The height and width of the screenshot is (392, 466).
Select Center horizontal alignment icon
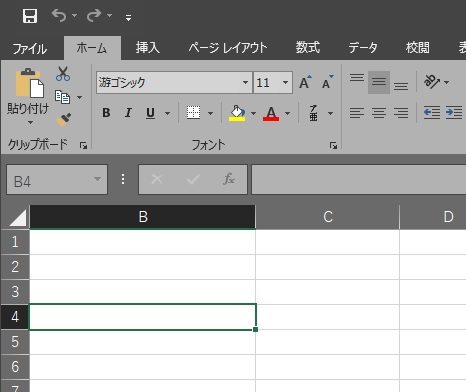tap(379, 113)
